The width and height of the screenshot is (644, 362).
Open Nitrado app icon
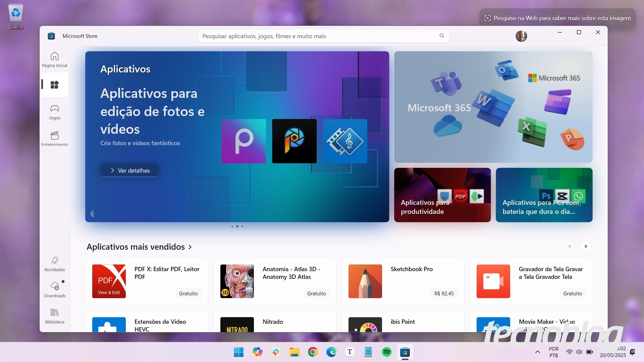coord(237,325)
